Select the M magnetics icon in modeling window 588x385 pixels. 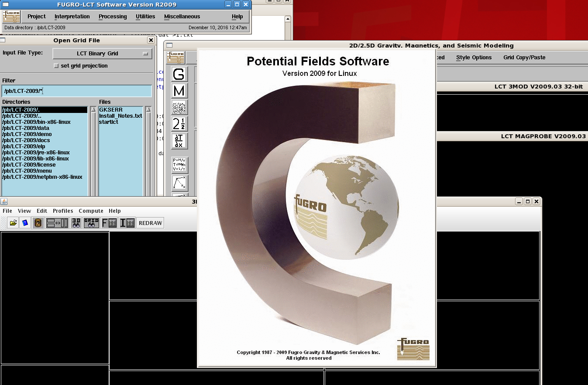point(179,91)
